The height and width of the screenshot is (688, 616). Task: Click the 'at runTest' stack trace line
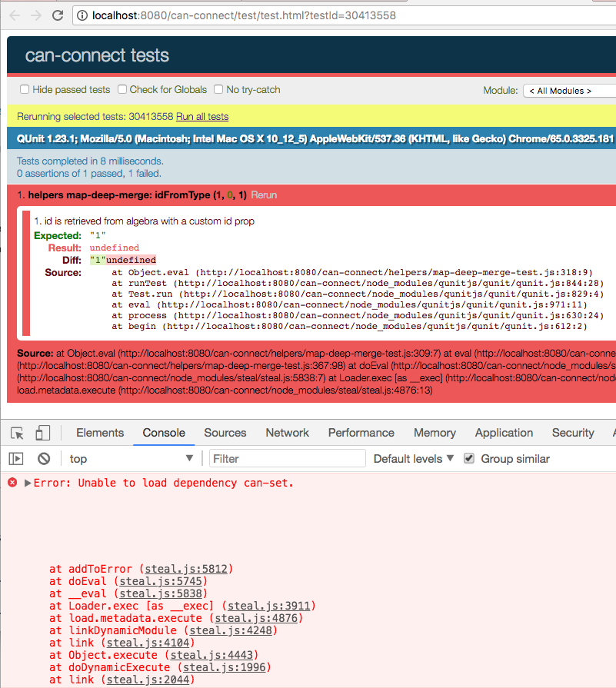click(358, 284)
